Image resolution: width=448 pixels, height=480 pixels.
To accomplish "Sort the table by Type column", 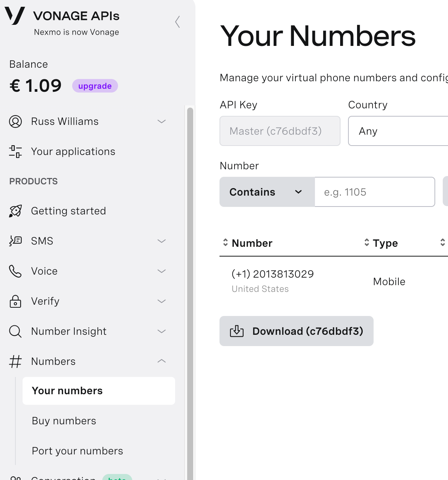I will 367,243.
